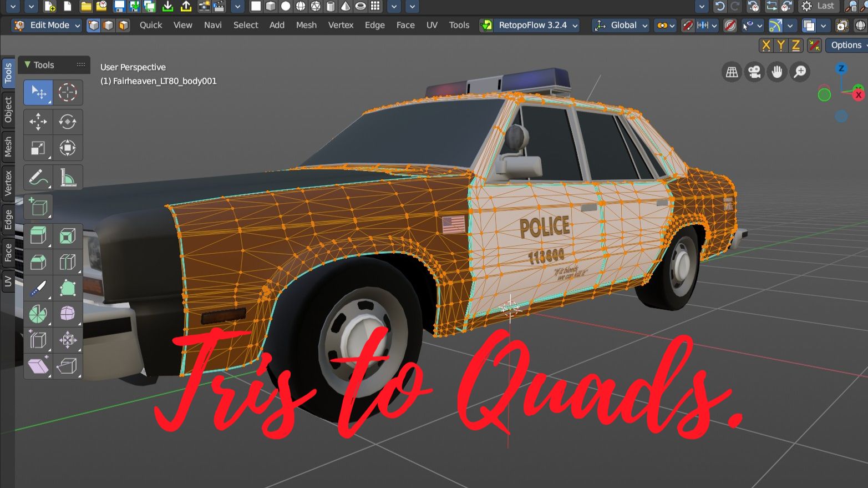Screen dimensions: 868x488
Task: Click the new file with plus icon
Action: (50, 7)
